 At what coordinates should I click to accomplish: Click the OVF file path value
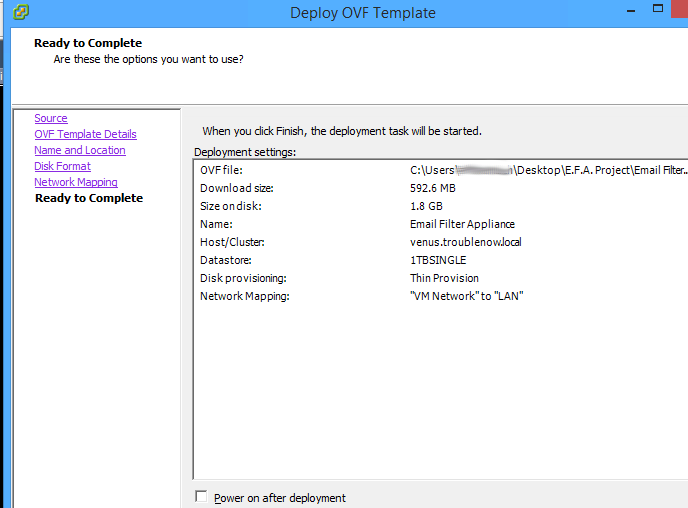[548, 170]
